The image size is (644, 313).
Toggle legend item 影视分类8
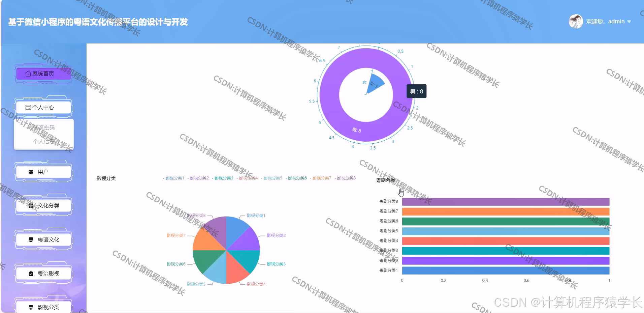point(345,178)
